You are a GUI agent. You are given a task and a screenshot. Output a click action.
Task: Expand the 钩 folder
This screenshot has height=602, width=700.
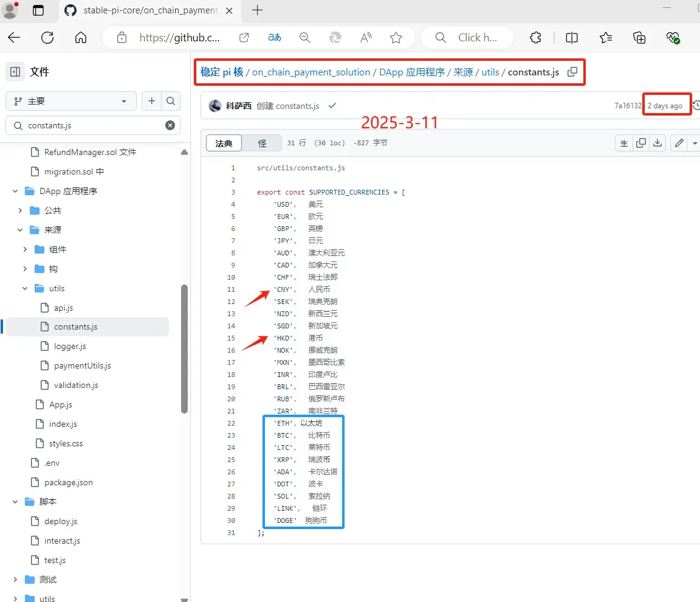click(x=25, y=269)
